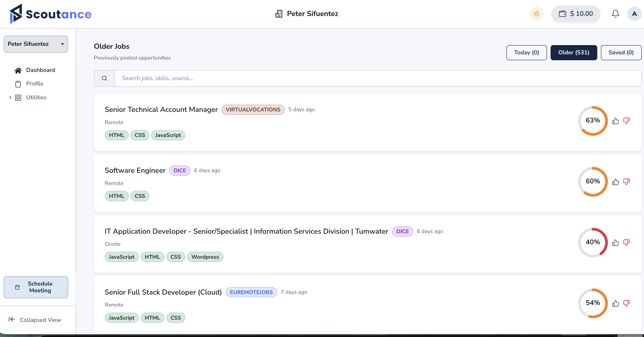Click the JavaScript tag on Senior Technical Account Manager
This screenshot has width=644, height=337.
click(x=168, y=135)
